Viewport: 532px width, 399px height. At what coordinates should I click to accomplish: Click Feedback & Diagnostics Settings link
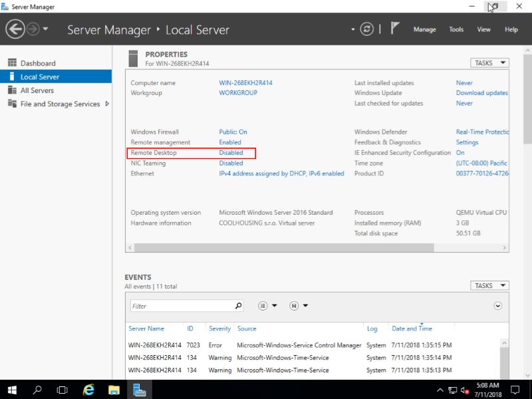(467, 142)
